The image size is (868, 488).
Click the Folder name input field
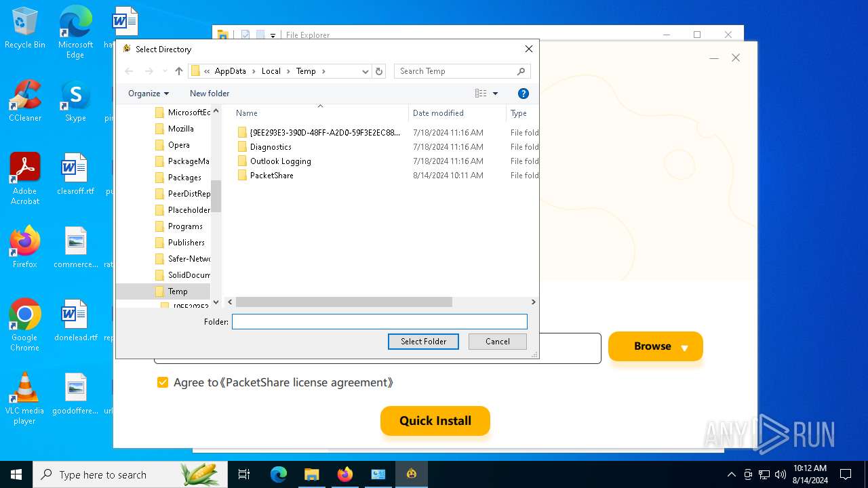click(379, 322)
